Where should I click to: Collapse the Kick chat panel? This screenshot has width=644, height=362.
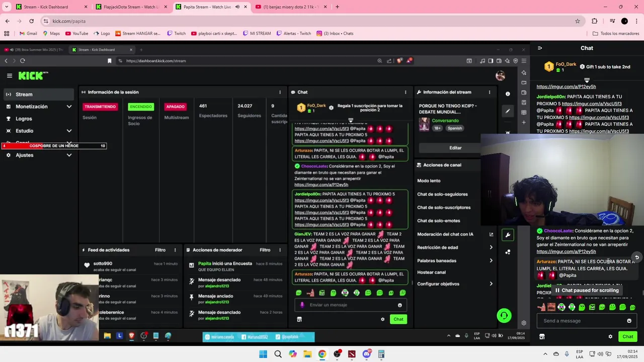coord(540,48)
